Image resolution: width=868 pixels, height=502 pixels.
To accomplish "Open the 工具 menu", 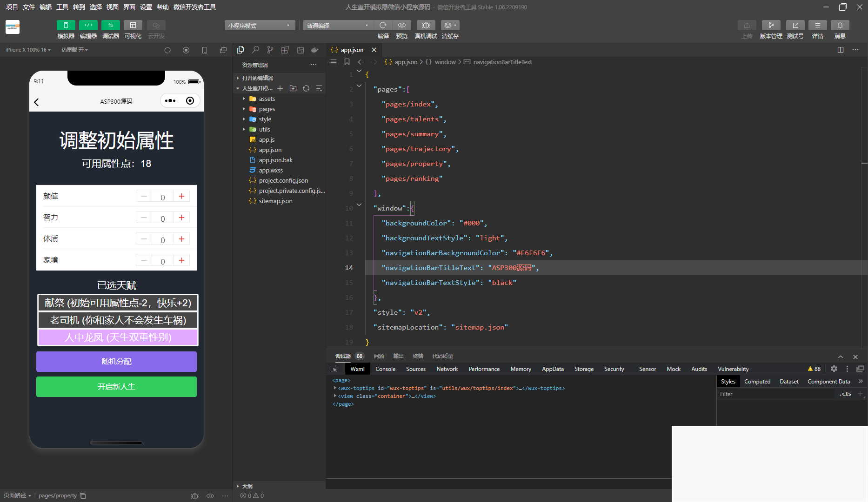I will point(62,7).
